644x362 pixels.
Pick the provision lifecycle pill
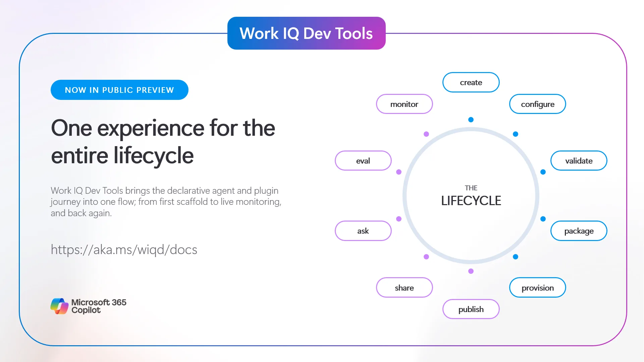point(538,288)
